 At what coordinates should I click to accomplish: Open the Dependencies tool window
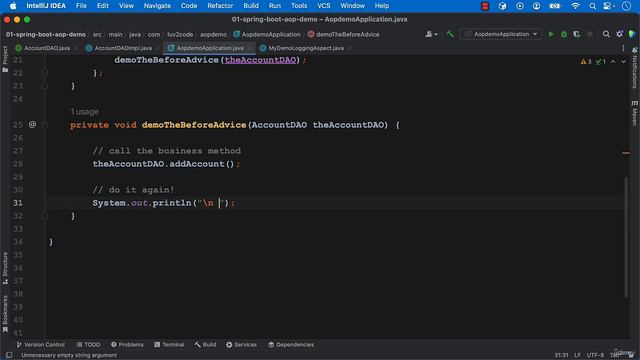(x=291, y=345)
